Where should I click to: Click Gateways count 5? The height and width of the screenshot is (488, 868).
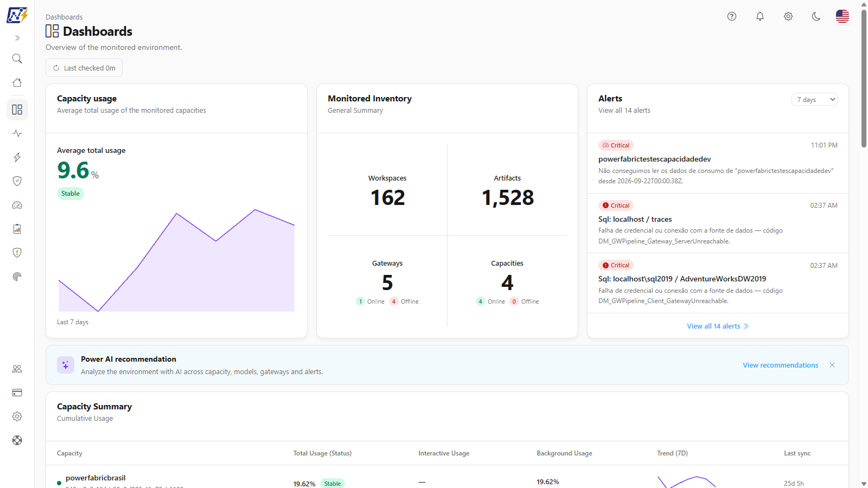[x=387, y=282]
